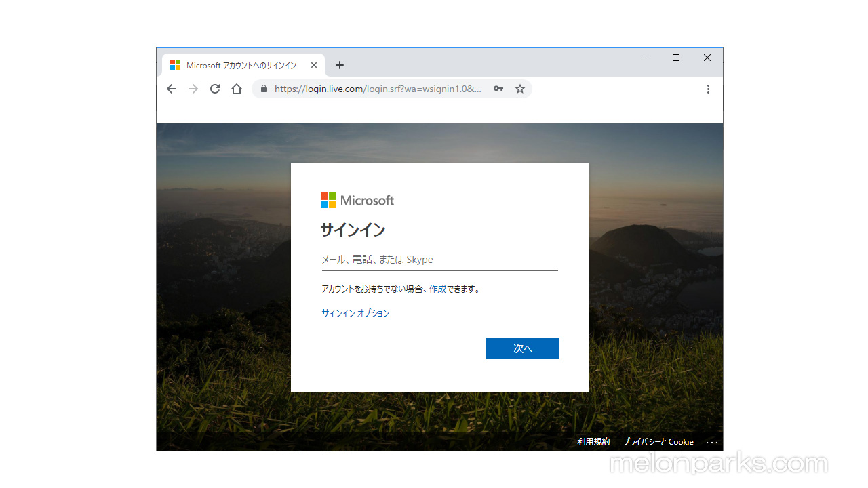Close the Microsoft アカウントへのサインイン tab
This screenshot has width=868, height=488.
point(314,65)
